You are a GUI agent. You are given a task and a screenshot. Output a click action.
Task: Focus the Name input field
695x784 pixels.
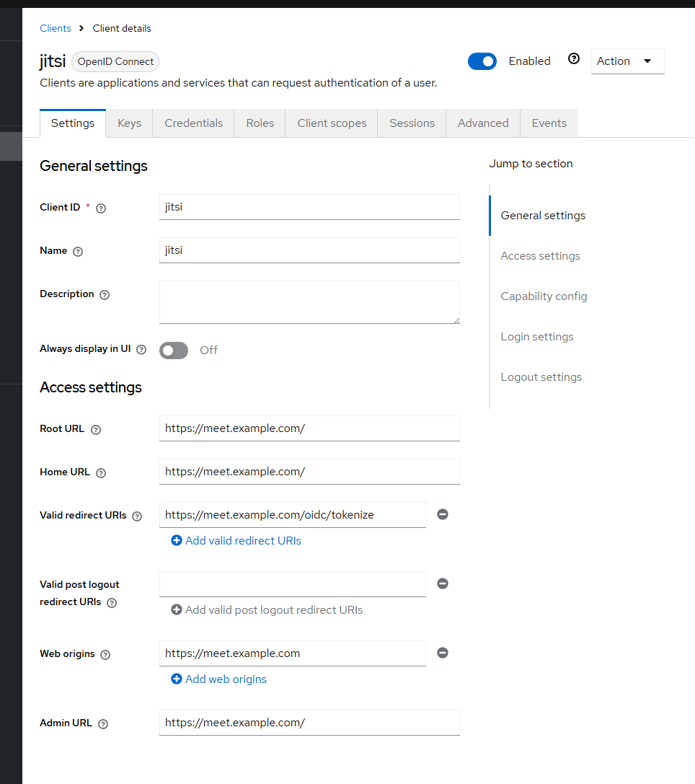[x=309, y=250]
